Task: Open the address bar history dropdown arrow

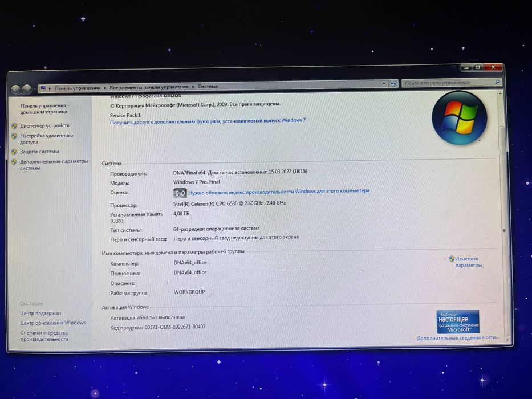Action: coord(384,84)
